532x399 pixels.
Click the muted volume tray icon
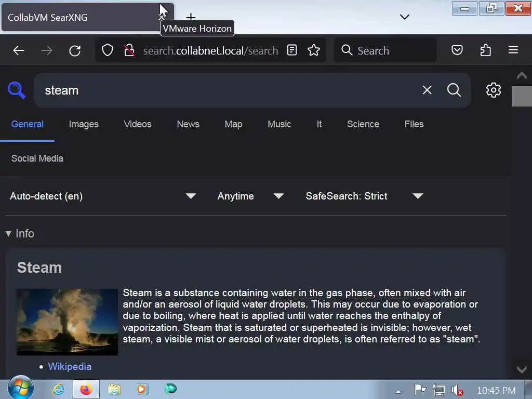point(457,390)
